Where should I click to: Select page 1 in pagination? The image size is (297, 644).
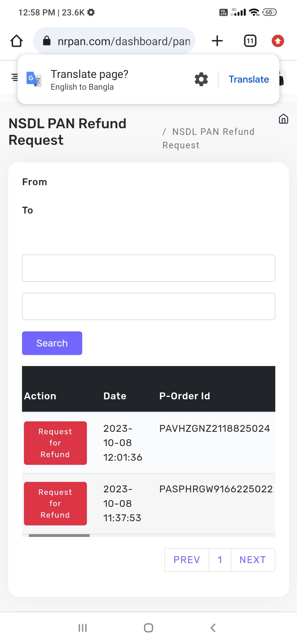[x=220, y=560]
